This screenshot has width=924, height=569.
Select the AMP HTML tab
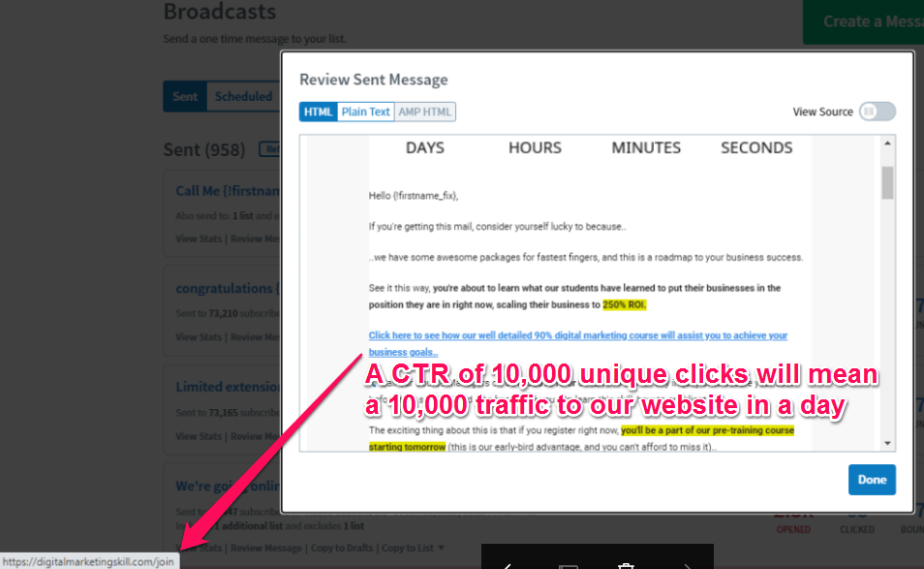(425, 111)
